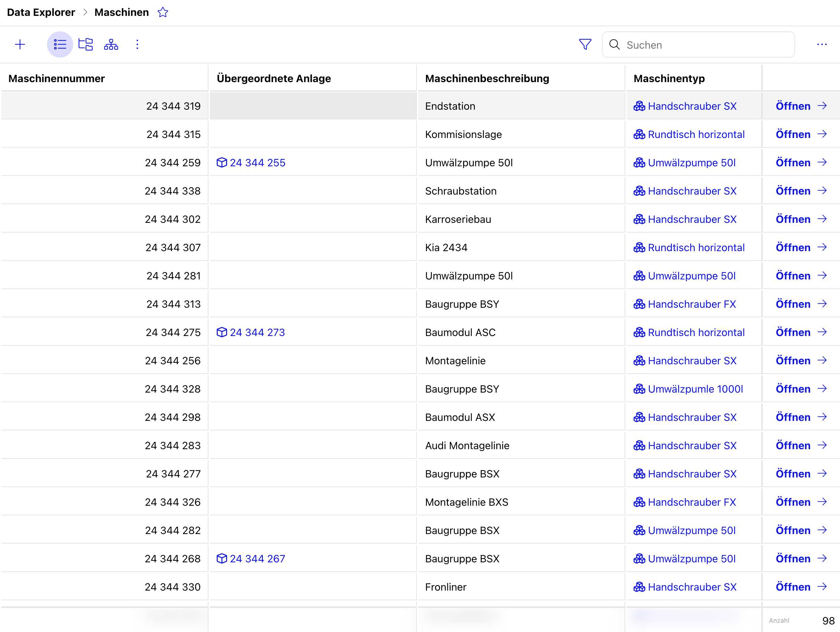Switch to list view icon
Viewport: 840px width, 632px height.
(60, 45)
